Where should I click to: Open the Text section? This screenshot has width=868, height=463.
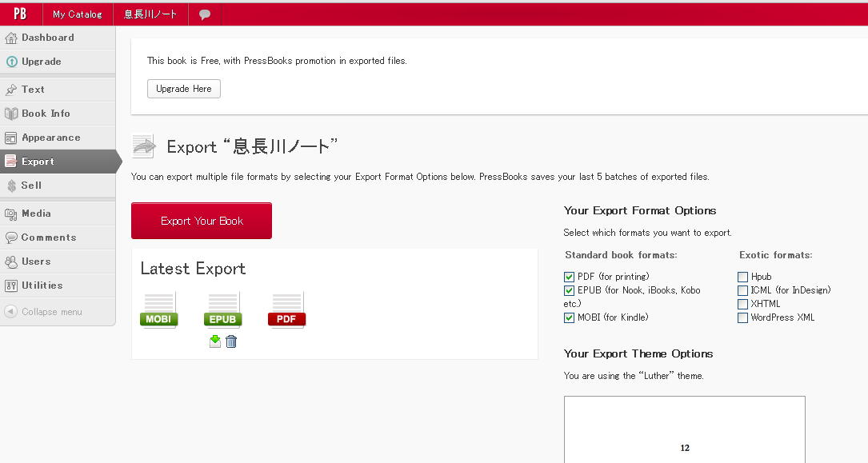58,89
